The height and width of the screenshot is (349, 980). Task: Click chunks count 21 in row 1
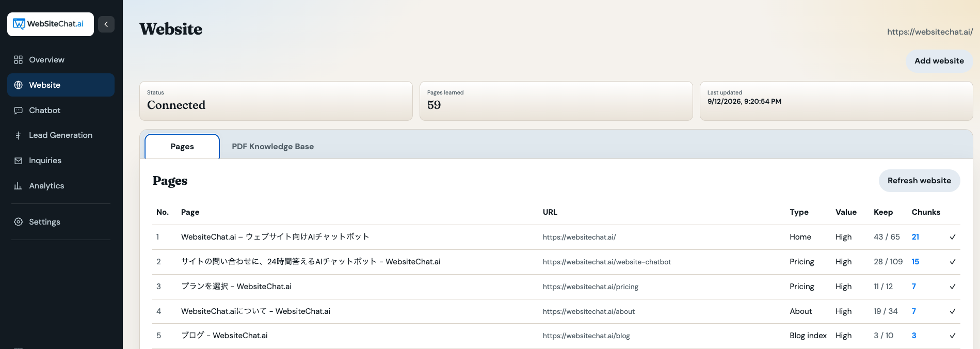click(x=915, y=237)
